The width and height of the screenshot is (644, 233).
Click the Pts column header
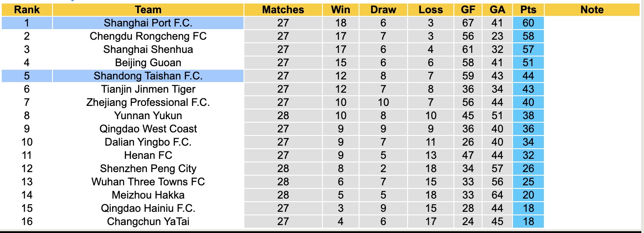(x=528, y=10)
